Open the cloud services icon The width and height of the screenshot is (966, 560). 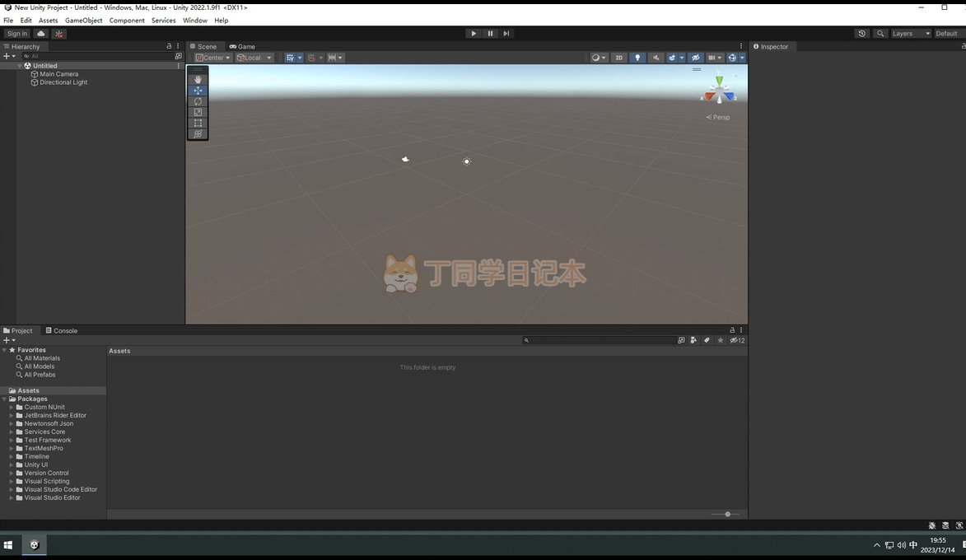coord(40,34)
